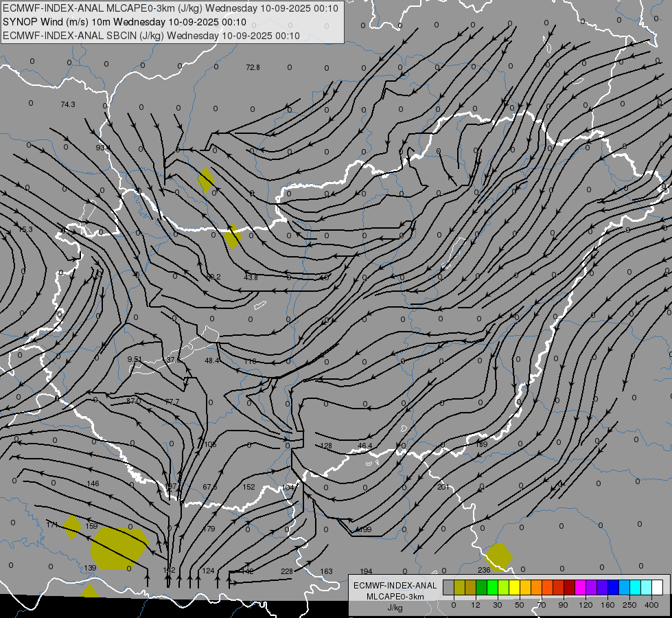This screenshot has width=672, height=618.
Task: Select the 120 tick label on the legend
Action: (586, 605)
